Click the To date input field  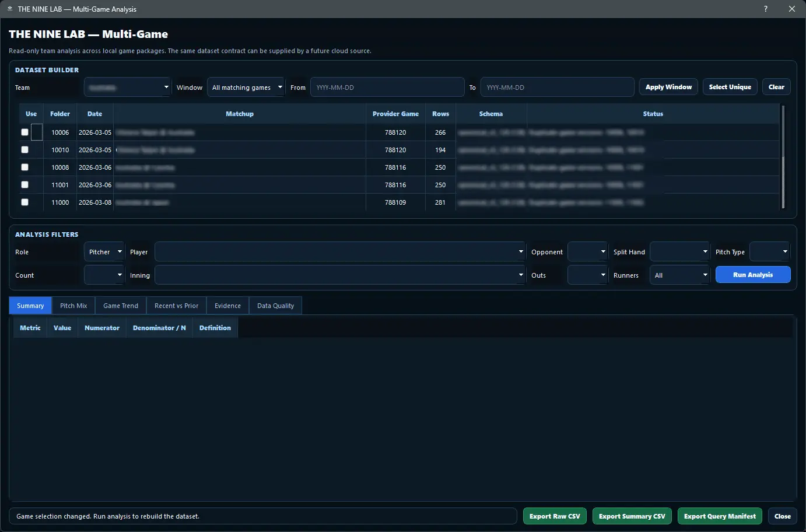point(557,87)
